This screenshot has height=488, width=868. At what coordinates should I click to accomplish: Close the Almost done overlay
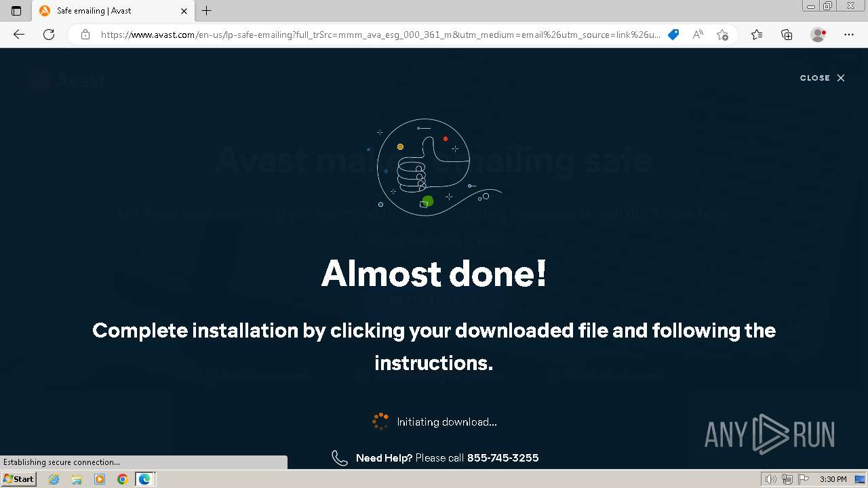coord(822,78)
